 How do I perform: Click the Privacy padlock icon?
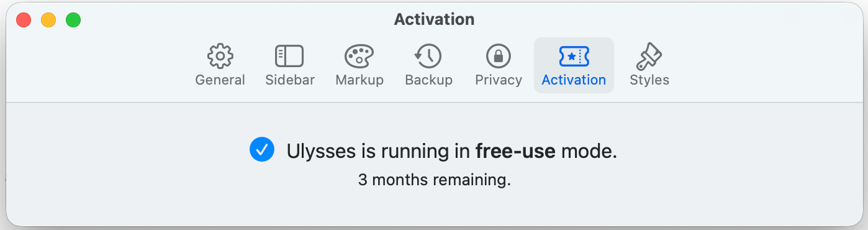(x=498, y=57)
